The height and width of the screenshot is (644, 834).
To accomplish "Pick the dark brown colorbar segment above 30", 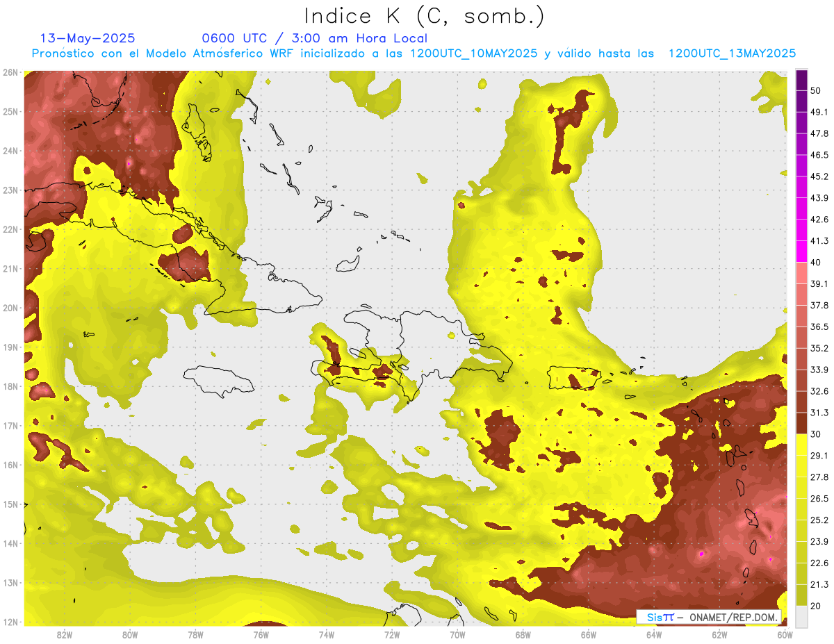I will pyautogui.click(x=801, y=423).
